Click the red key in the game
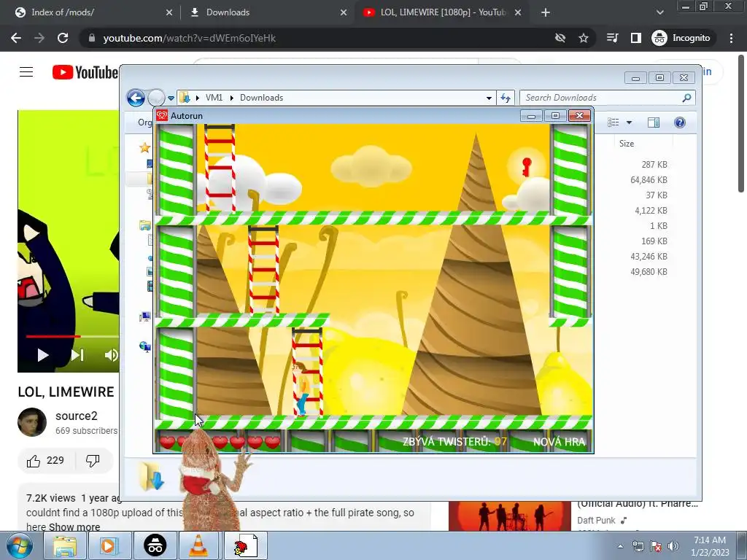 tap(527, 167)
